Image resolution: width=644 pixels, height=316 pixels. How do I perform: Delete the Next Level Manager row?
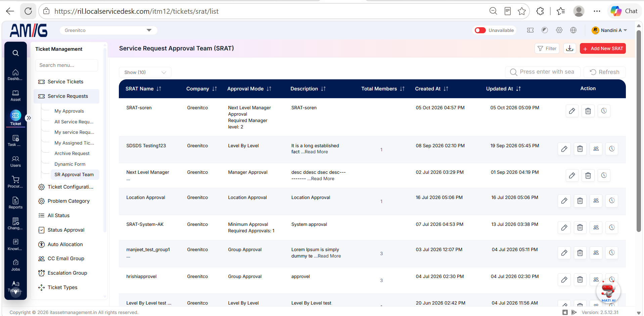pos(588,175)
